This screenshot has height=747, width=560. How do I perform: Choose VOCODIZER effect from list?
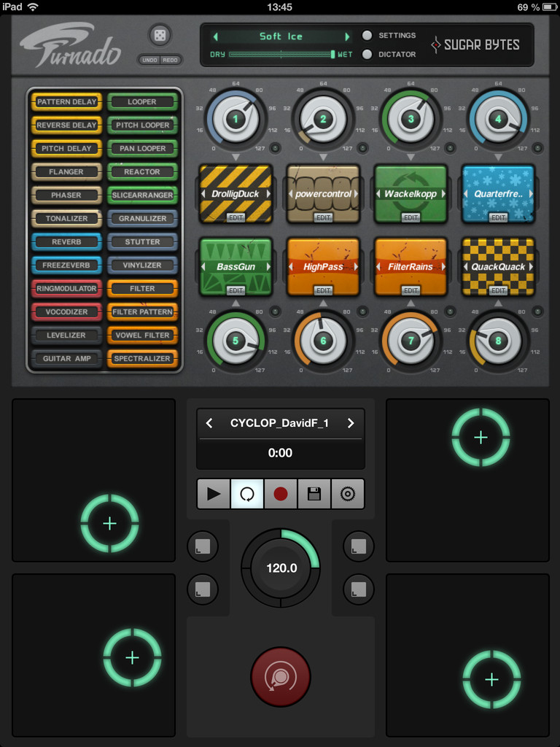(66, 311)
